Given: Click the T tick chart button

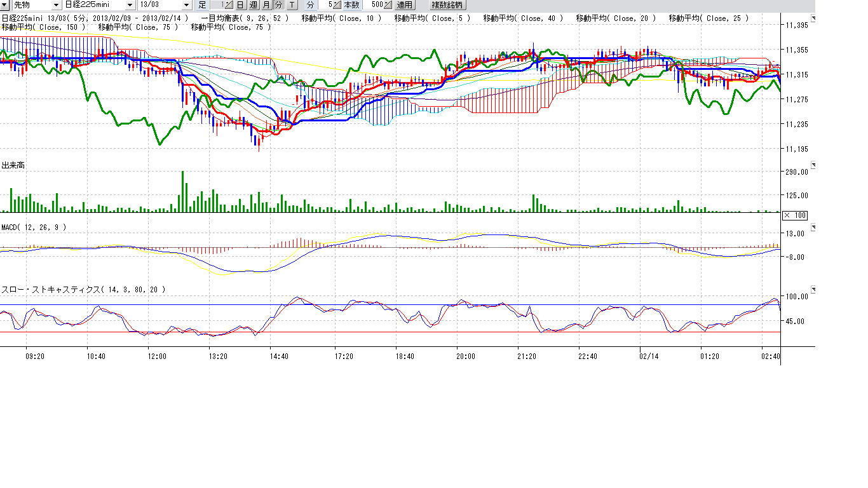Looking at the screenshot, I should point(292,5).
